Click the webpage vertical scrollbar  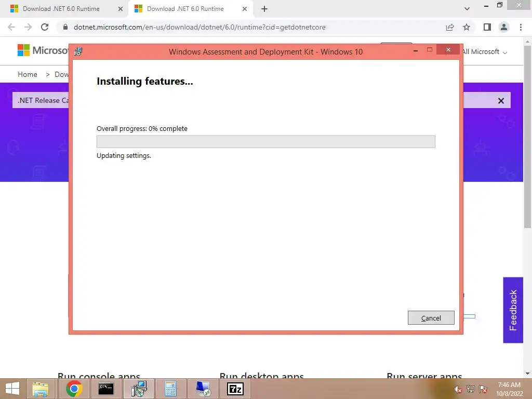(x=527, y=137)
